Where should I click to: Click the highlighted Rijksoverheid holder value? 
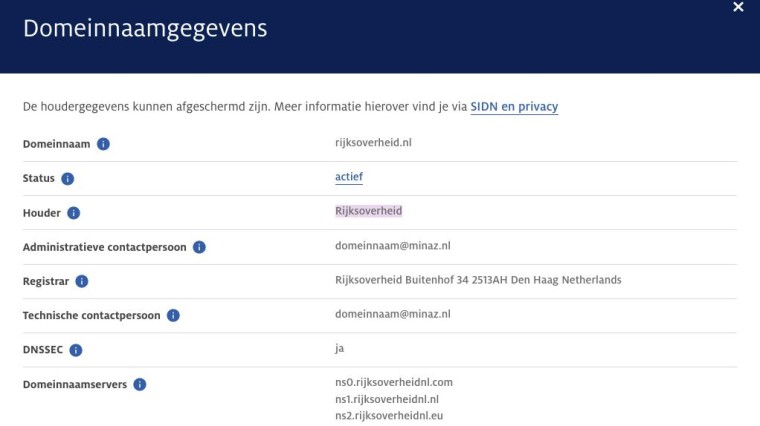coord(368,211)
